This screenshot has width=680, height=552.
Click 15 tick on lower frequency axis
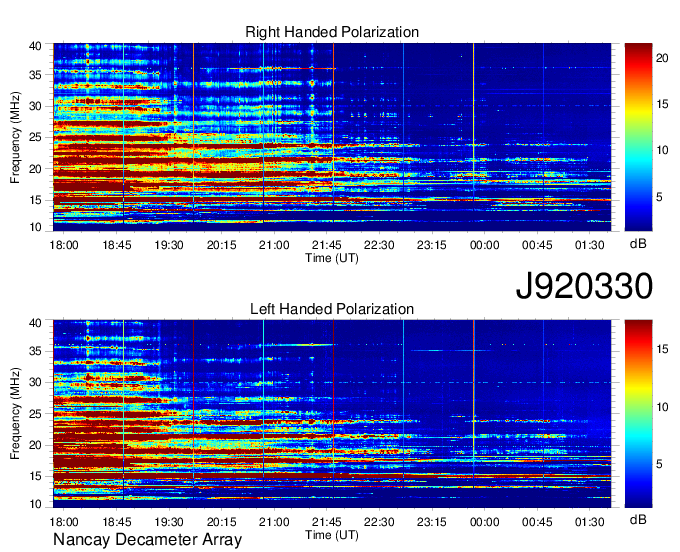point(35,477)
